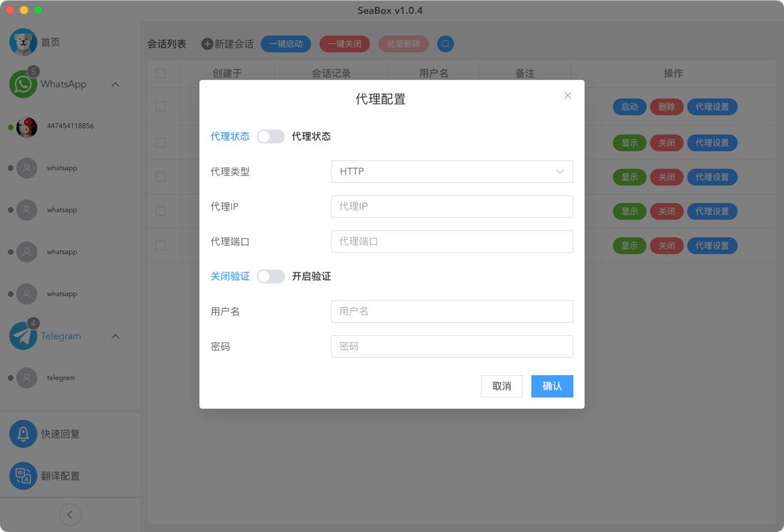Click 新建会话 new session label
This screenshot has height=532, width=784.
[234, 44]
